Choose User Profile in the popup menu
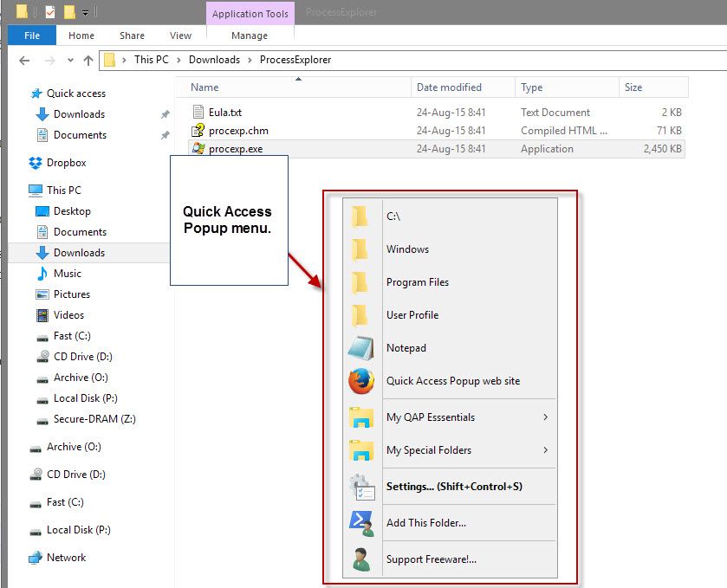Image resolution: width=727 pixels, height=588 pixels. click(x=450, y=314)
